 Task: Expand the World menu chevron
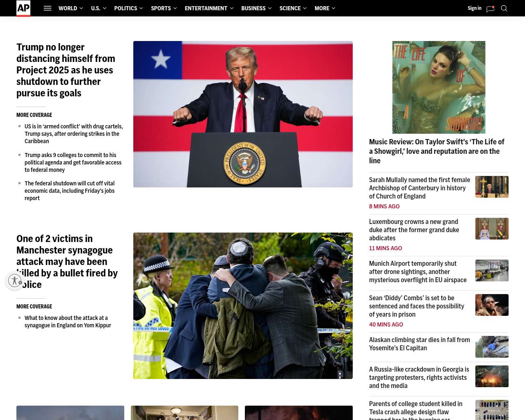click(81, 8)
